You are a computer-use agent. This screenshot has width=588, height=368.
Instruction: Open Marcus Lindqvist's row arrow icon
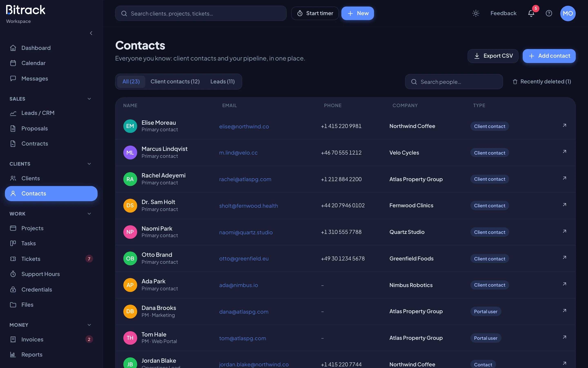[565, 152]
